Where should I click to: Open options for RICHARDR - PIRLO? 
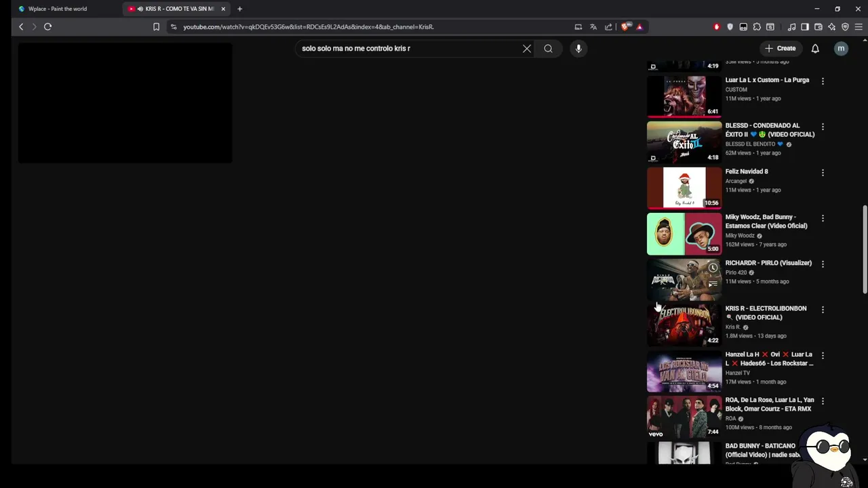[x=823, y=264]
